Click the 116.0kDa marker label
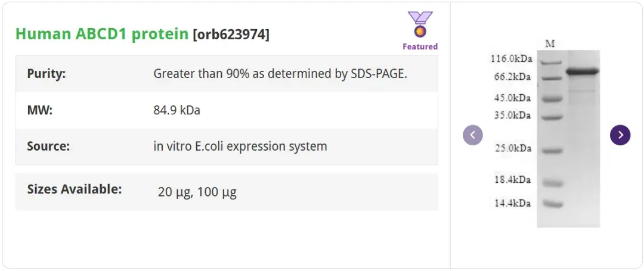The height and width of the screenshot is (271, 644). [510, 59]
